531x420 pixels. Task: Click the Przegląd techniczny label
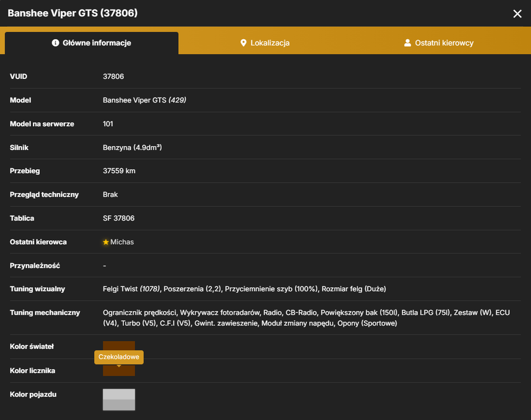[x=44, y=195]
